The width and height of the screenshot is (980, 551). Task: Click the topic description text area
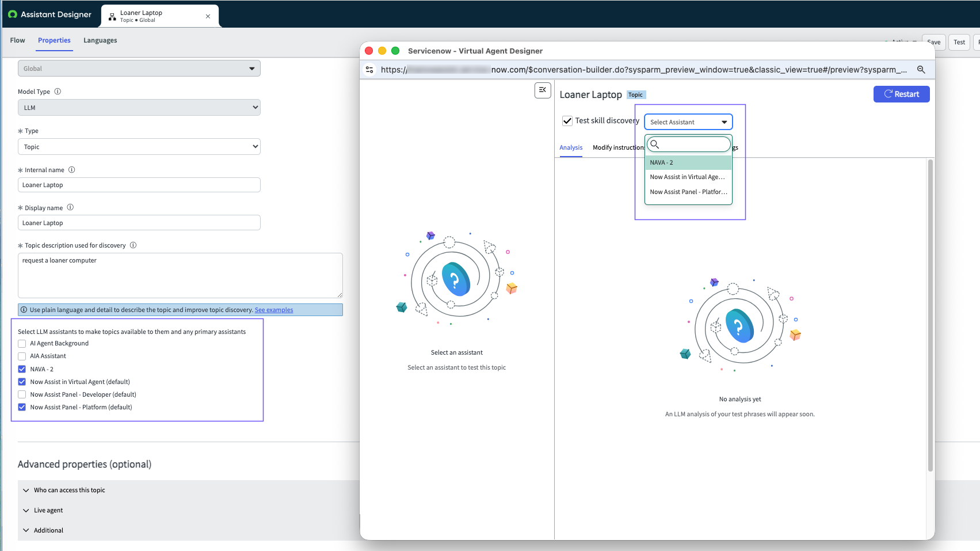(x=180, y=275)
